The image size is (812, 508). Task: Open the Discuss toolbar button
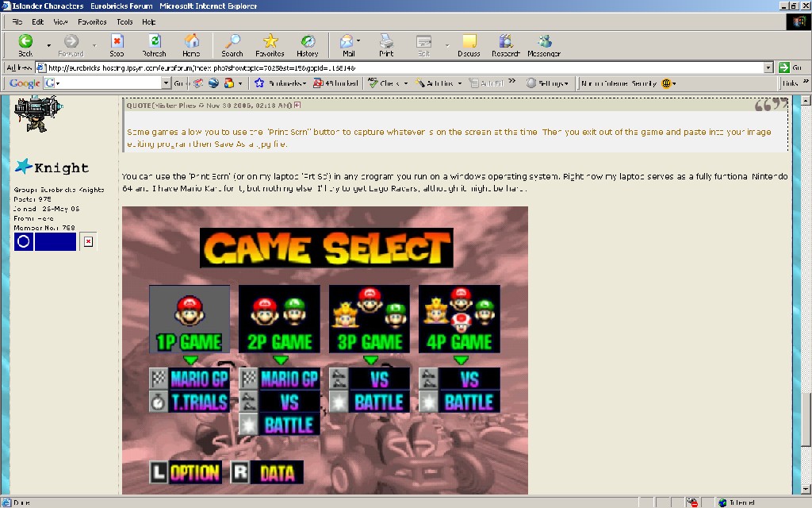(469, 45)
